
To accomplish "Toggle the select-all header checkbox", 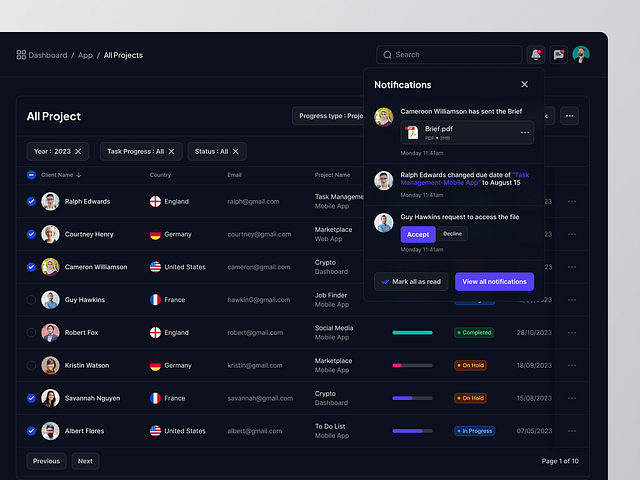I will click(31, 175).
